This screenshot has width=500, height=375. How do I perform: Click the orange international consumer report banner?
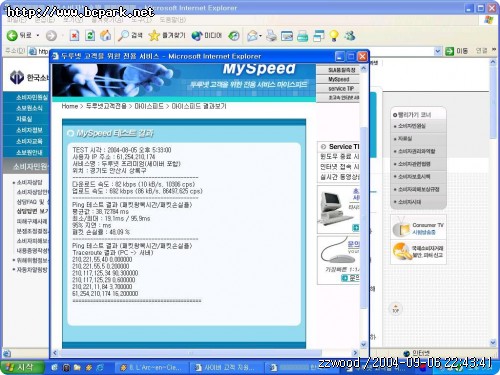coord(418,252)
